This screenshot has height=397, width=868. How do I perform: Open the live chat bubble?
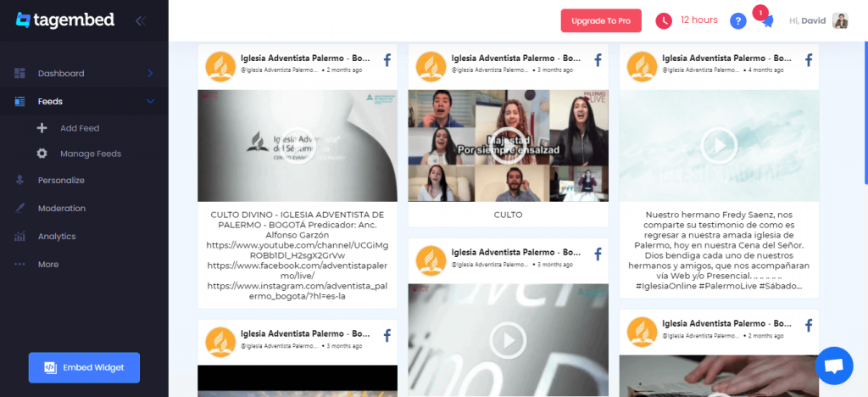pyautogui.click(x=834, y=366)
